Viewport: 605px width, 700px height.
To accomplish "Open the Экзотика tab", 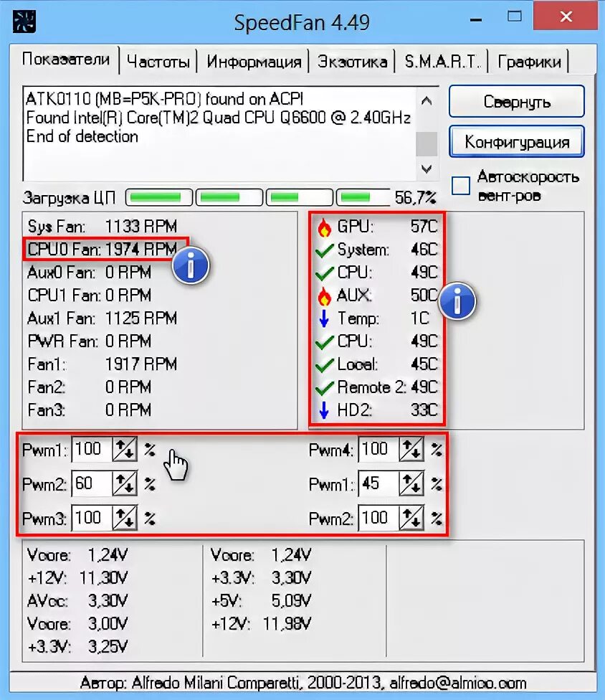I will (x=352, y=61).
